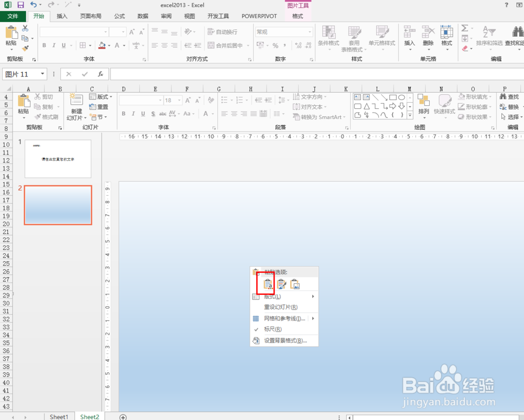Open the Excel font name combo box
Screen dimensions: 524x420
click(x=74, y=32)
